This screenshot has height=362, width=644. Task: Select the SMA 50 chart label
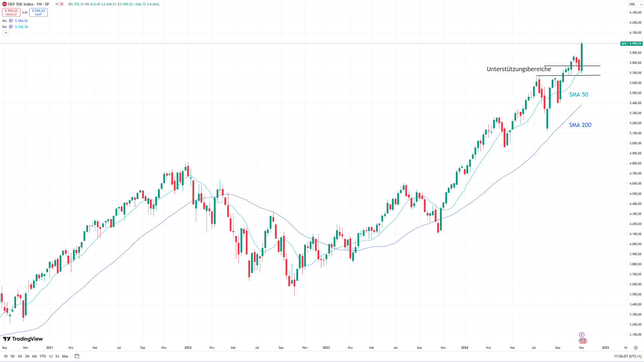tap(579, 95)
